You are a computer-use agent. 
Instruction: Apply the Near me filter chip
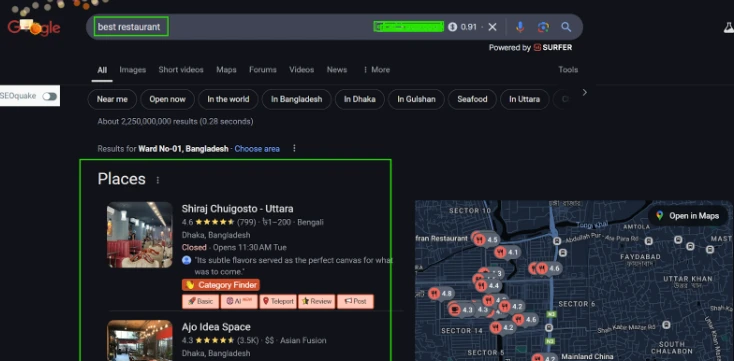112,99
